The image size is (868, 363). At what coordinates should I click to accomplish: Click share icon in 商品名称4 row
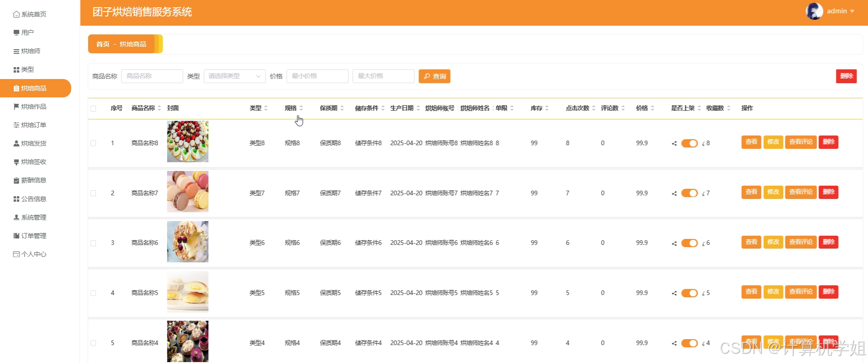coord(674,343)
